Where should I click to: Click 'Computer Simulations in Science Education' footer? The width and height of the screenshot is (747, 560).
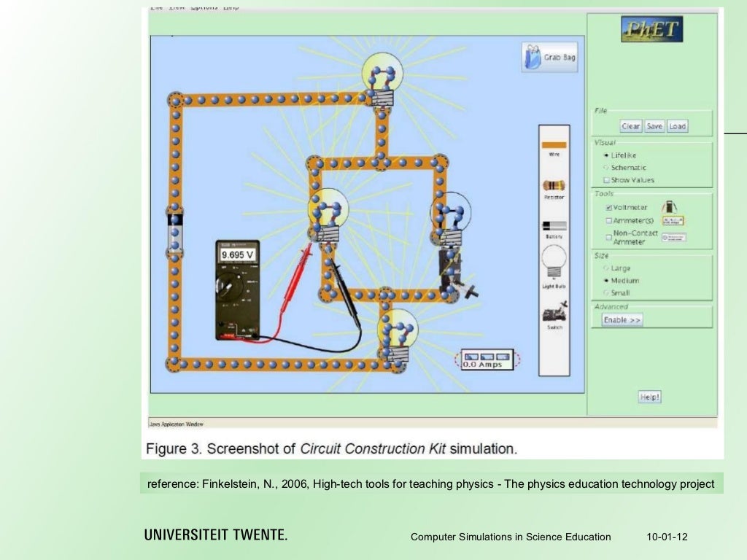click(511, 537)
